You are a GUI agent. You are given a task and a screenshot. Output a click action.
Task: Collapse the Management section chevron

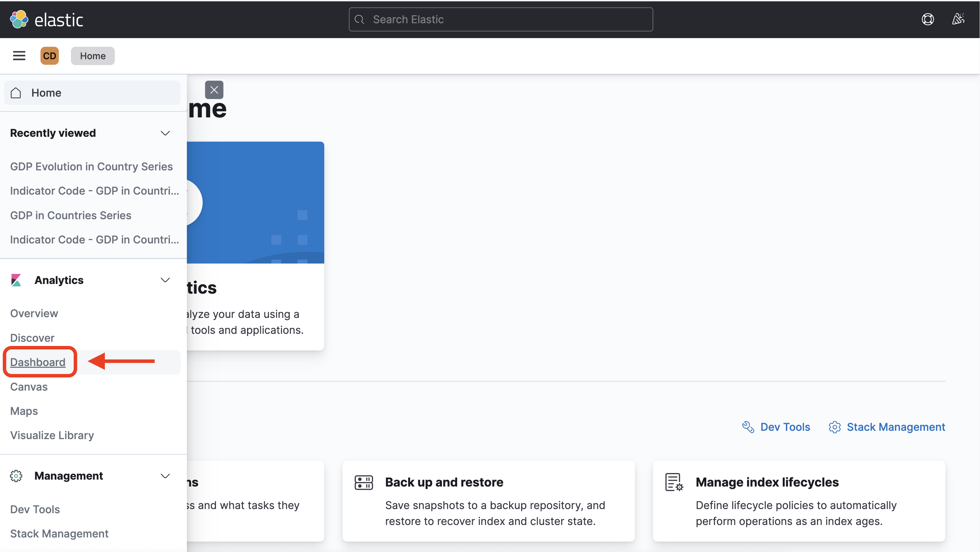pyautogui.click(x=165, y=476)
